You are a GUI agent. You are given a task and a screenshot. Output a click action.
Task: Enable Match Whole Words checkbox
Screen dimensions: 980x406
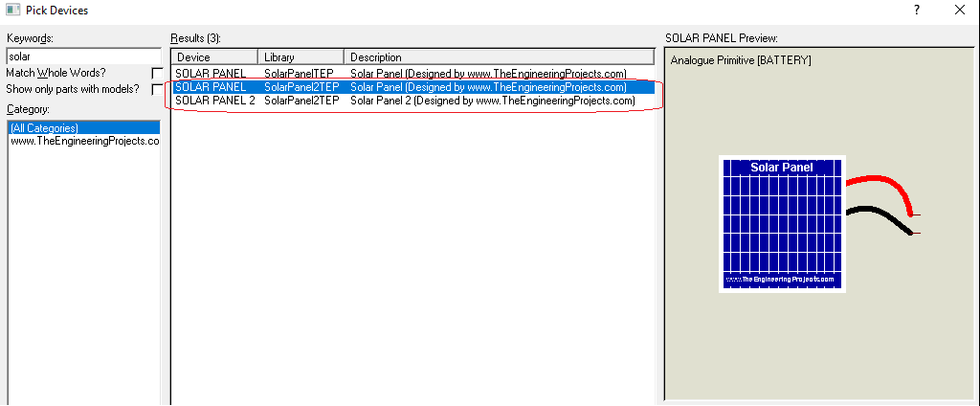click(x=157, y=73)
